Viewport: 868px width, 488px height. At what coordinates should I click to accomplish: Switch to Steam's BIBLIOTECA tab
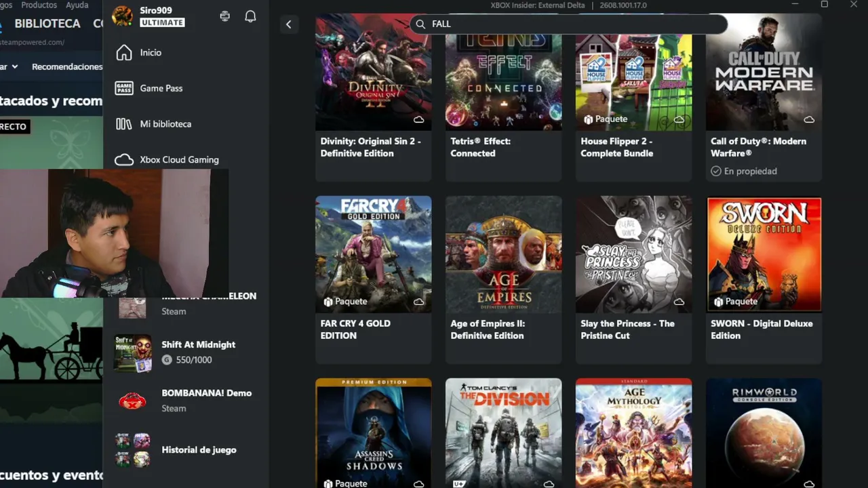[47, 24]
